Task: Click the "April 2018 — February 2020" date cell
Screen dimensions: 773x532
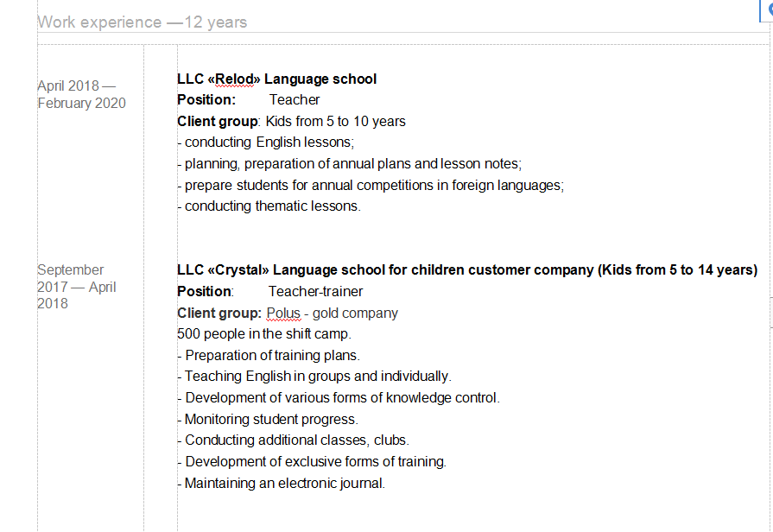Action: 81,95
